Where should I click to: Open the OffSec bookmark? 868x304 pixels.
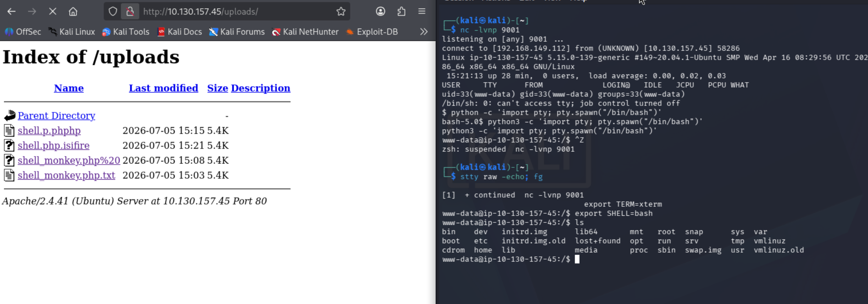click(x=23, y=32)
